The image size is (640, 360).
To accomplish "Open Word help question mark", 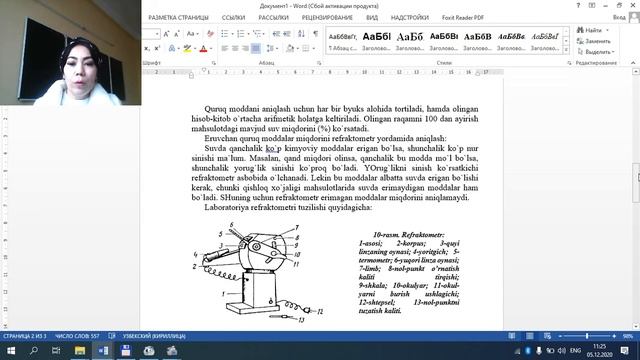I will [x=578, y=6].
